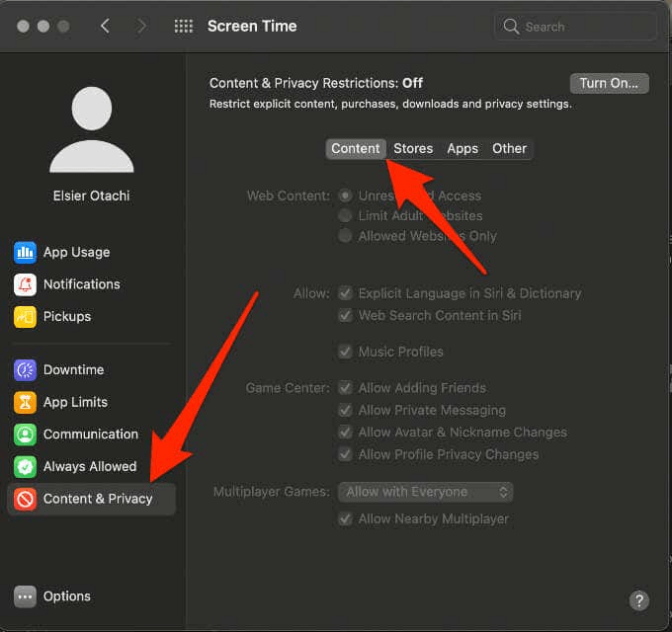672x632 pixels.
Task: Click Elsier Otachi's user avatar
Action: pos(92,129)
